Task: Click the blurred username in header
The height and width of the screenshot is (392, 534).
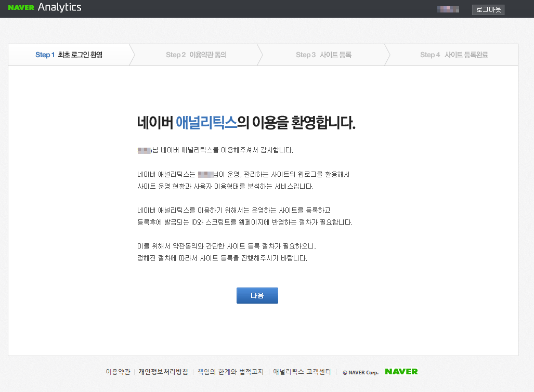Action: [x=448, y=9]
